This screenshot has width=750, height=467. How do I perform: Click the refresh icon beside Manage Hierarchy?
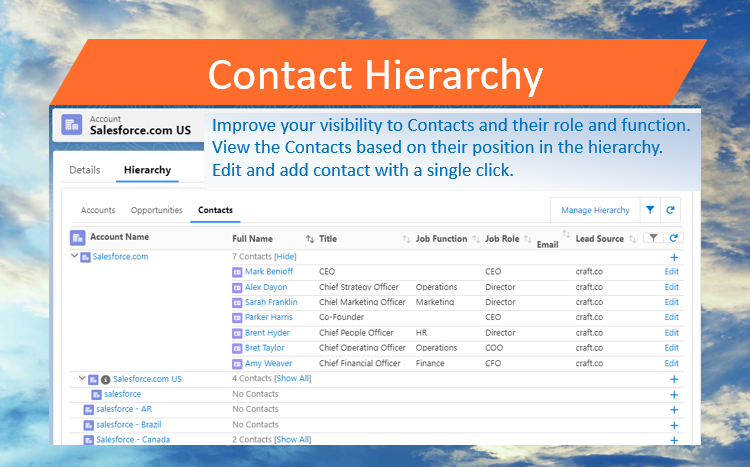[x=670, y=210]
